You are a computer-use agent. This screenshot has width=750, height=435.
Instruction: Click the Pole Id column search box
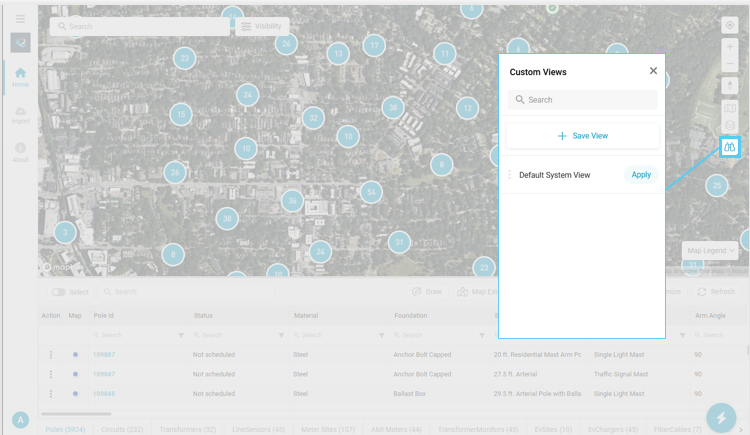pos(133,335)
